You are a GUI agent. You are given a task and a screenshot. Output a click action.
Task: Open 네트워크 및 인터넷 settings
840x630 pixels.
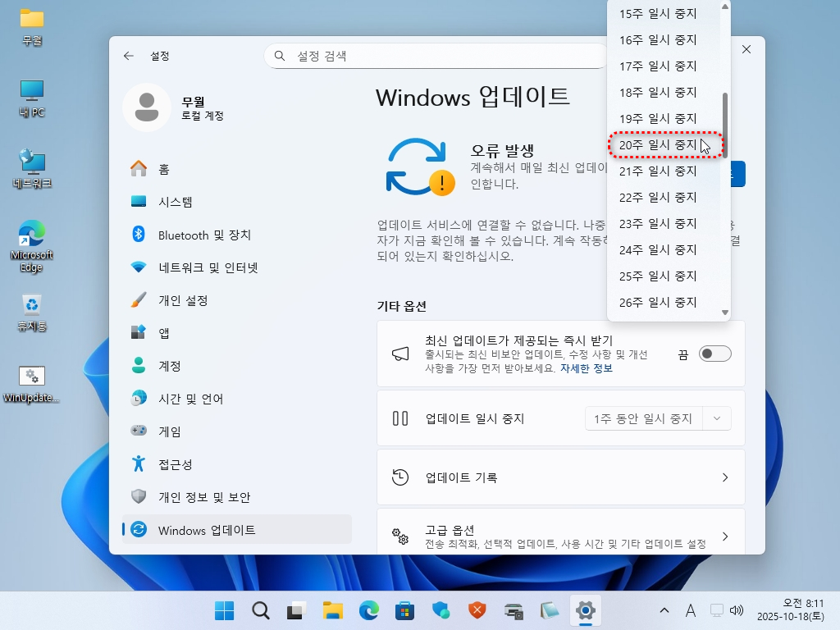pos(237,267)
